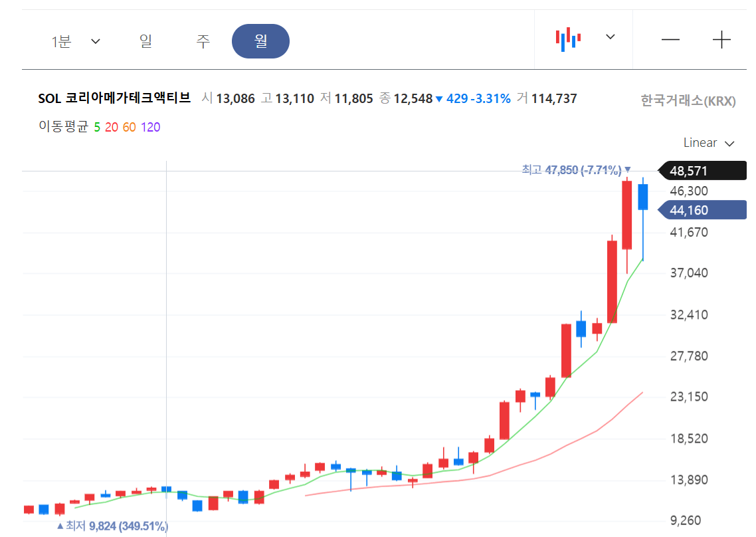Expand the chart type chevron
This screenshot has height=537, width=756.
click(x=609, y=39)
